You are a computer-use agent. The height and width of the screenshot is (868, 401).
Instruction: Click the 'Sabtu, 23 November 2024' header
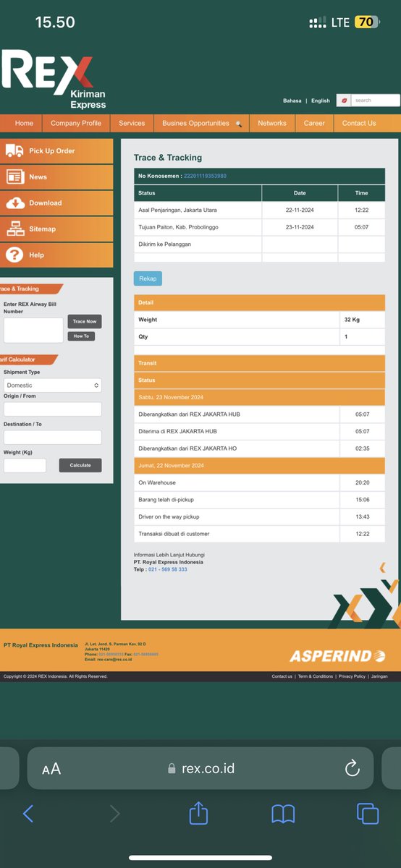pyautogui.click(x=259, y=397)
